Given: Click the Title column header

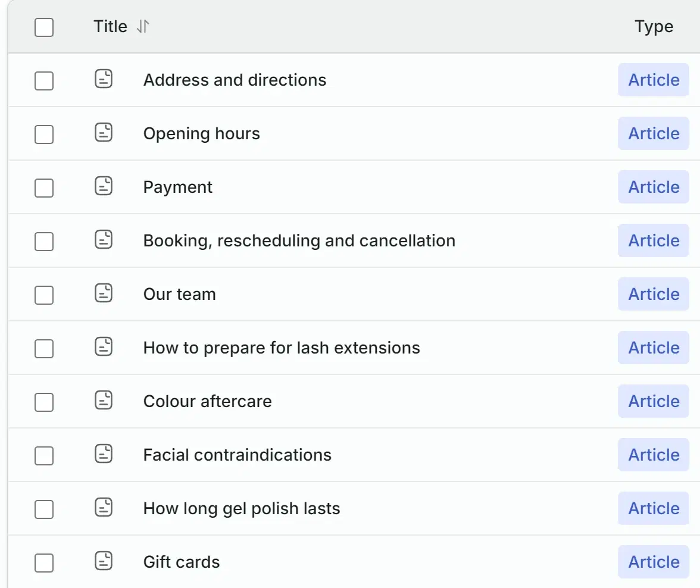Looking at the screenshot, I should coord(110,26).
